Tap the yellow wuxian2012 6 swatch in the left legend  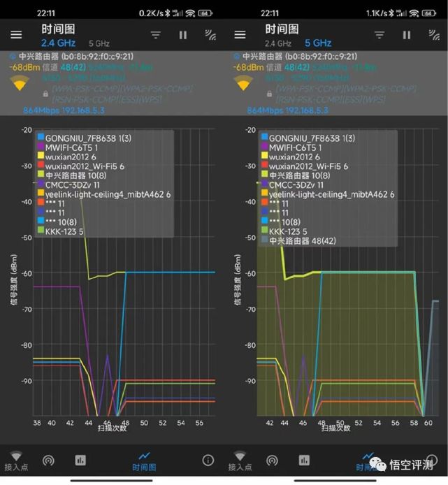coord(41,155)
